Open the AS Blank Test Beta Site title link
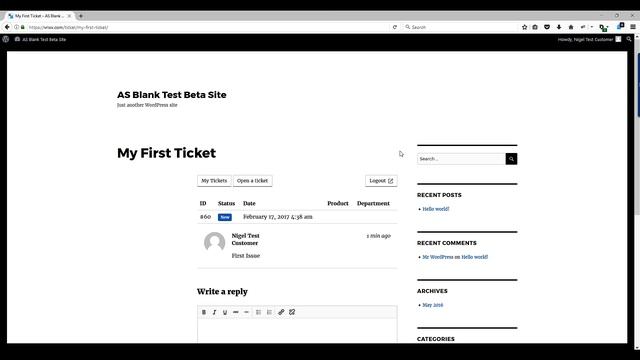This screenshot has width=640, height=360. pos(171,95)
